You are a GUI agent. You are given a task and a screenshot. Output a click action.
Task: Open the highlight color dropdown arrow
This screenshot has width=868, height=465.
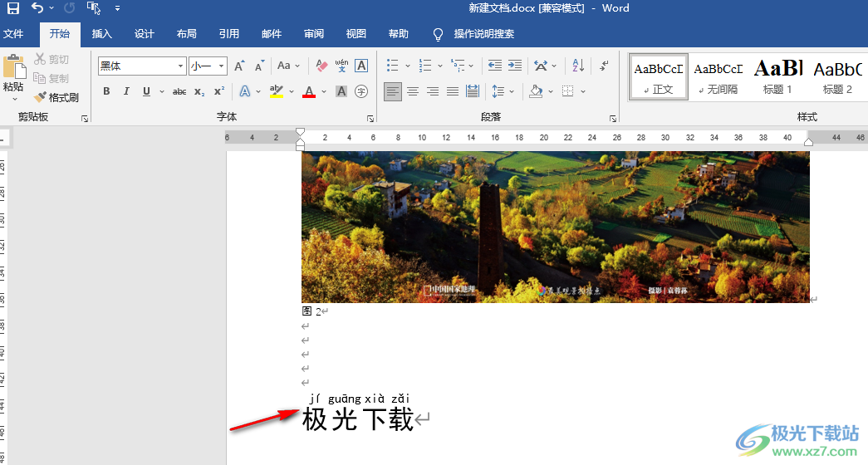tap(292, 92)
